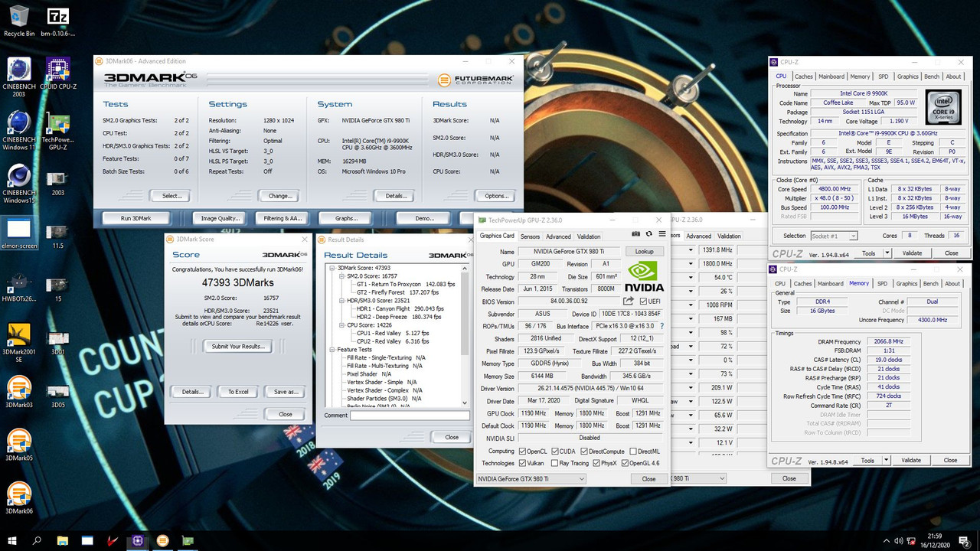Open taskbar search magnifier

coord(38,540)
